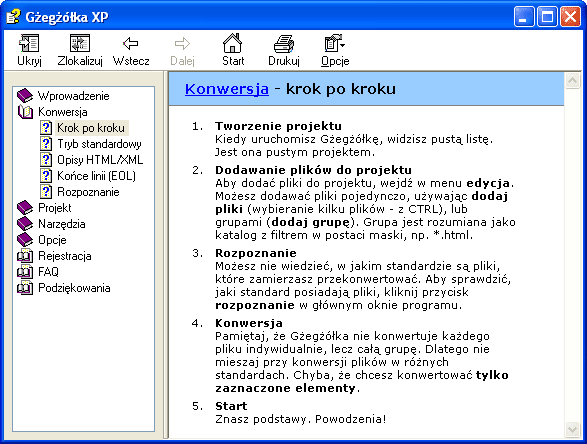Click the bold Konwersja step 4 heading

tap(249, 323)
